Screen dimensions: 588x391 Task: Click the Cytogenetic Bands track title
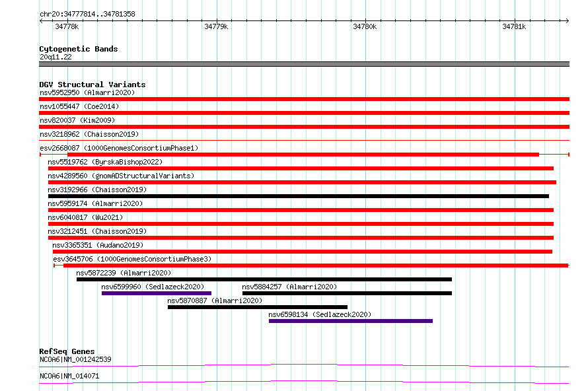[79, 49]
